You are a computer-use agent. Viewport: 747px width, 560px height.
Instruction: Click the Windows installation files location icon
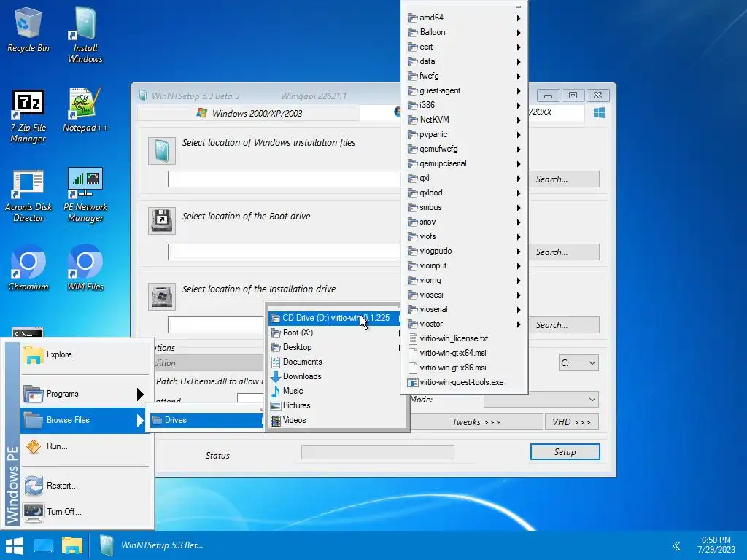pyautogui.click(x=161, y=151)
